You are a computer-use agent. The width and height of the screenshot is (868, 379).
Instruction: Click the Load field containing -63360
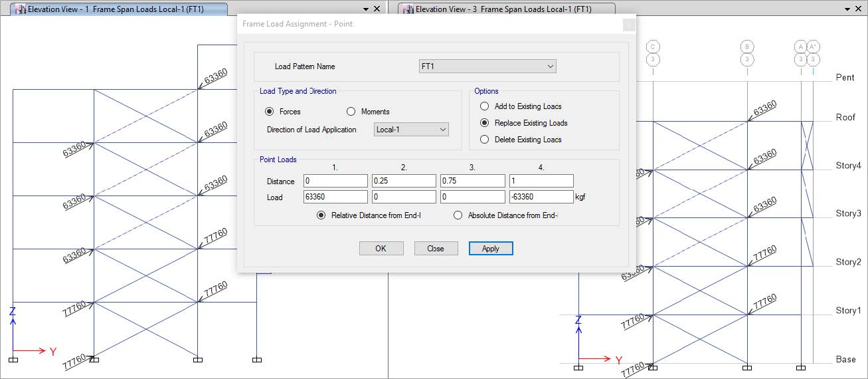pos(541,197)
